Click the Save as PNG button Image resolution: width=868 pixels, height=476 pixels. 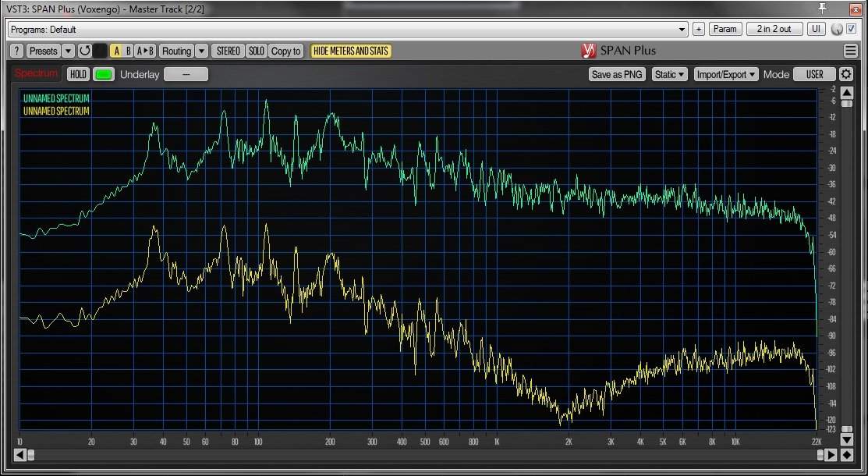617,74
